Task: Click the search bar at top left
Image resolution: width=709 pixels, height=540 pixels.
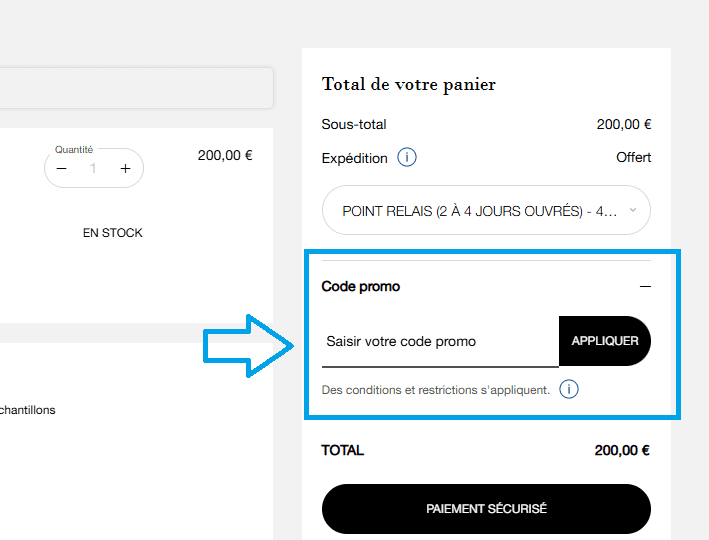Action: (136, 87)
